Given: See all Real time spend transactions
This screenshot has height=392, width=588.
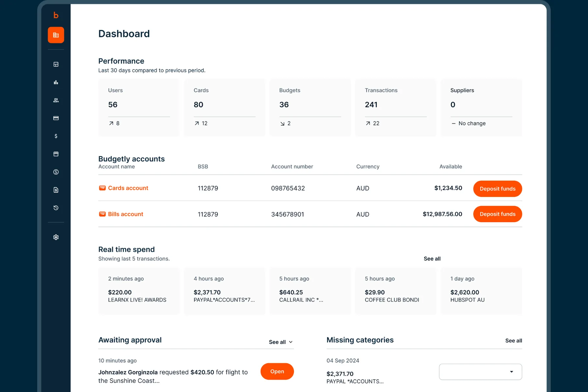Looking at the screenshot, I should click(432, 259).
